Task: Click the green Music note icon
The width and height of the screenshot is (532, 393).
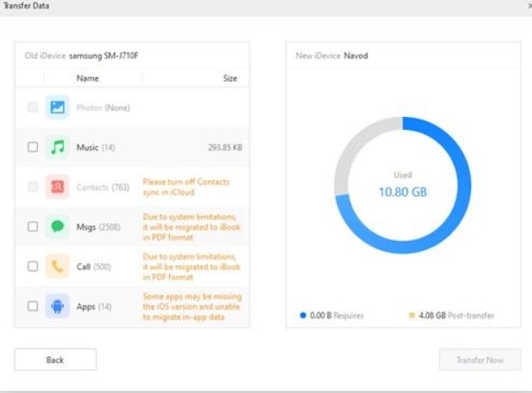Action: click(58, 147)
